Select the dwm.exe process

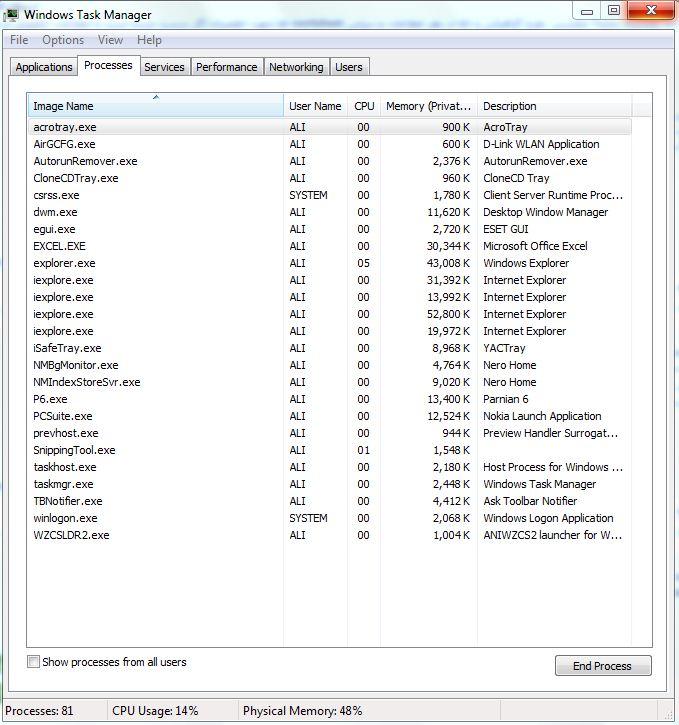(x=330, y=212)
